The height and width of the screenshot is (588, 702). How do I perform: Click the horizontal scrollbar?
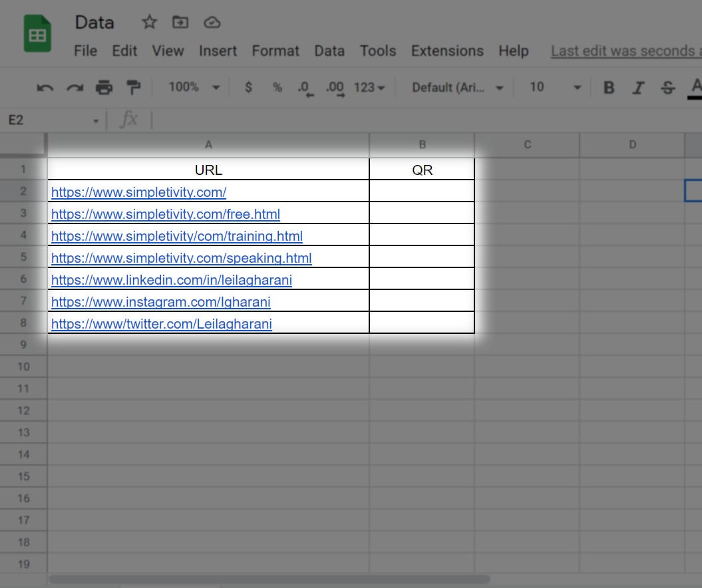pyautogui.click(x=269, y=579)
